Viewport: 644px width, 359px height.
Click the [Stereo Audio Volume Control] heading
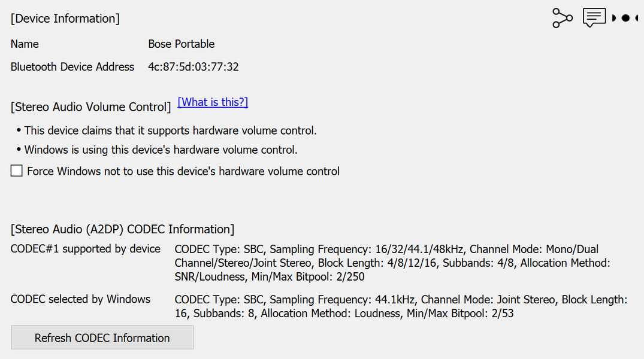pyautogui.click(x=91, y=107)
